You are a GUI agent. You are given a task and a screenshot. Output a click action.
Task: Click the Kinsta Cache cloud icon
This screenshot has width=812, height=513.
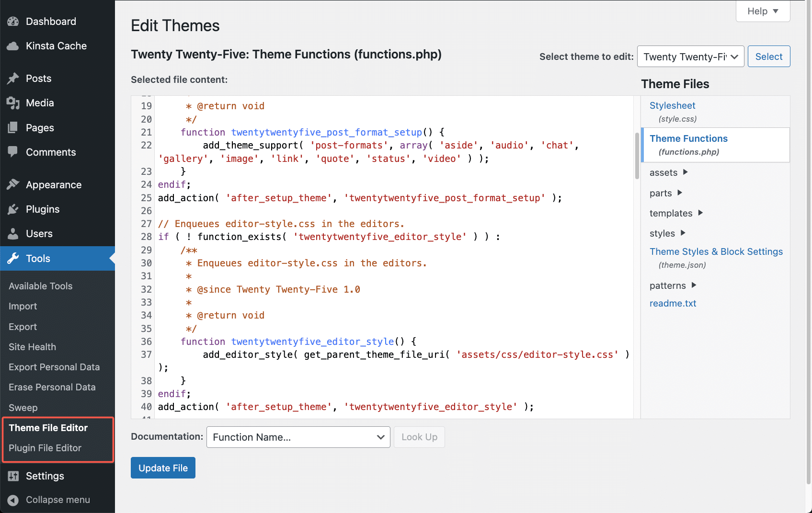tap(13, 46)
